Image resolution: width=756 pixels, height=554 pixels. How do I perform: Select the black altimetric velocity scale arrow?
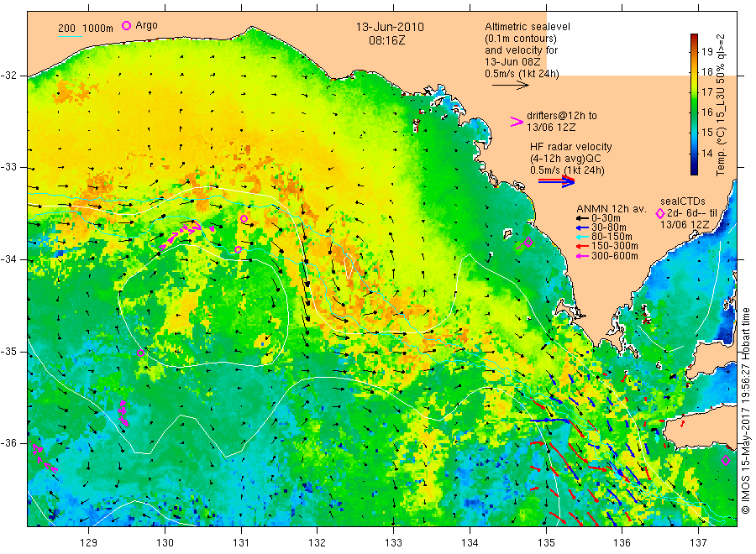[x=510, y=86]
